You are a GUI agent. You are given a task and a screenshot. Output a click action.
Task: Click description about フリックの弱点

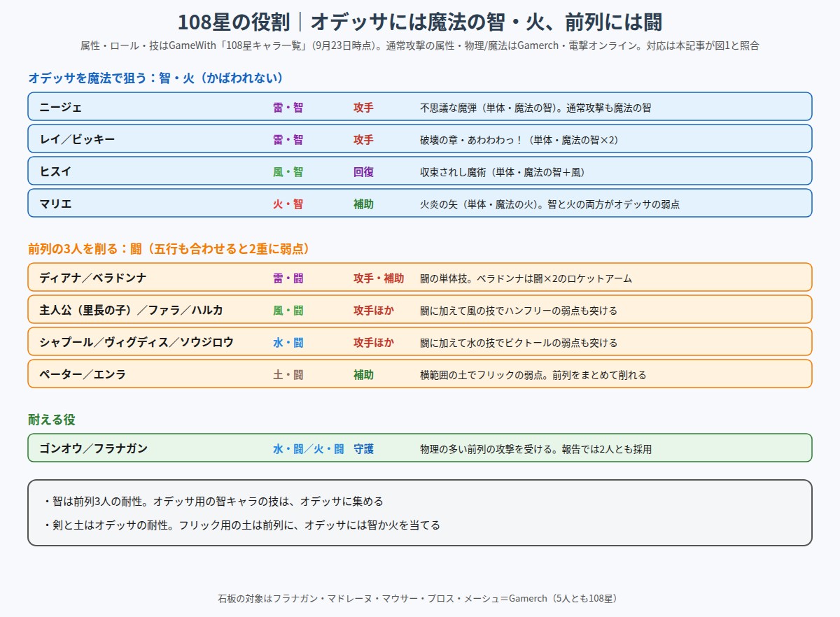tap(533, 376)
